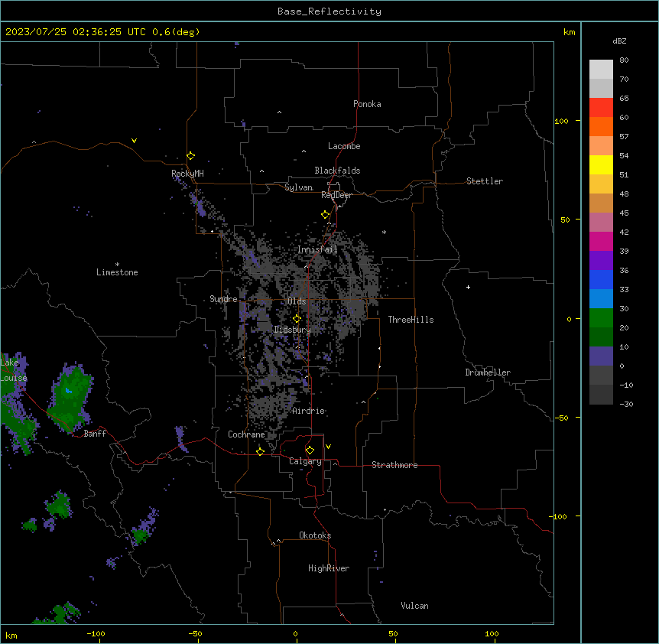This screenshot has width=659, height=644.
Task: Select the Didsbury label
Action: tap(293, 330)
